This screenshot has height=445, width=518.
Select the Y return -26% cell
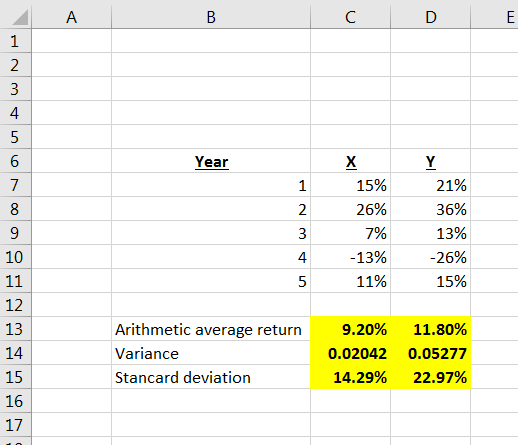431,257
